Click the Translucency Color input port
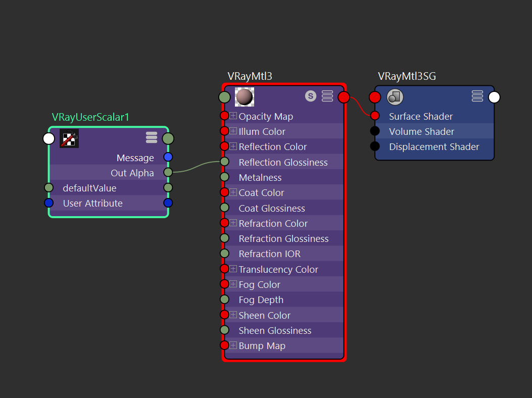 click(x=224, y=269)
